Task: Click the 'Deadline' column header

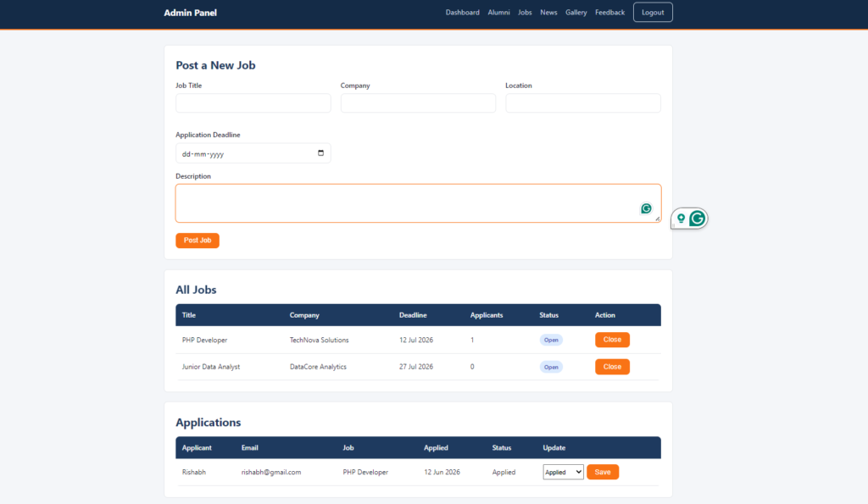Action: (x=413, y=315)
